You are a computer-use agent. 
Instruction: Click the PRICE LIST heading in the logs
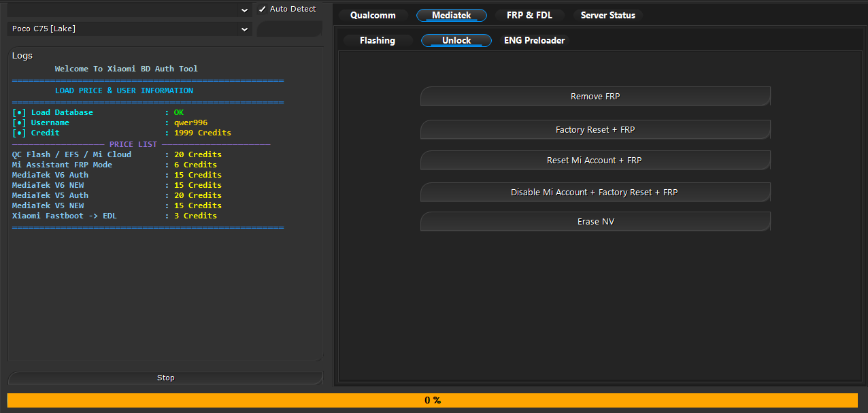133,144
